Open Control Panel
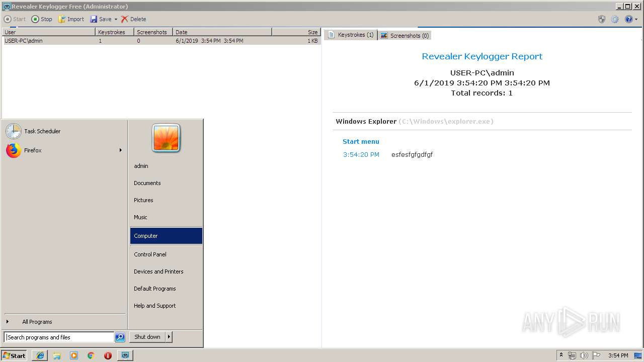Viewport: 644px width, 362px height. pos(166,254)
